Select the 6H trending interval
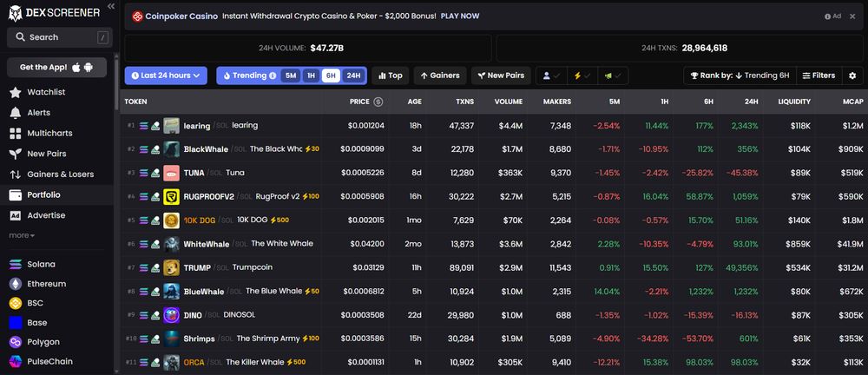The image size is (868, 375). pos(331,76)
